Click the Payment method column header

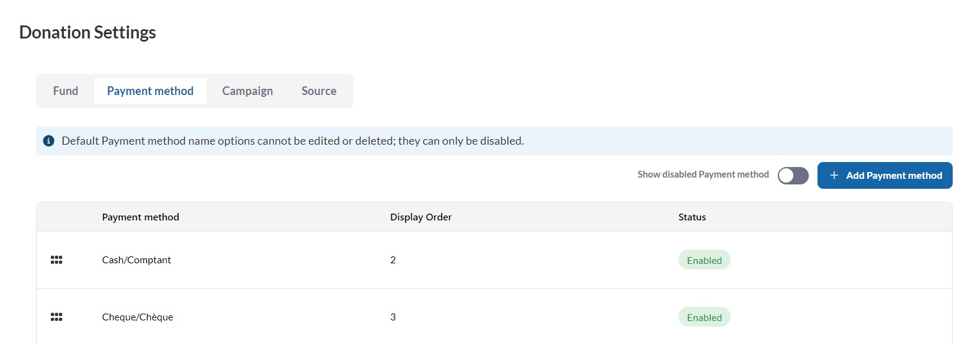[141, 217]
